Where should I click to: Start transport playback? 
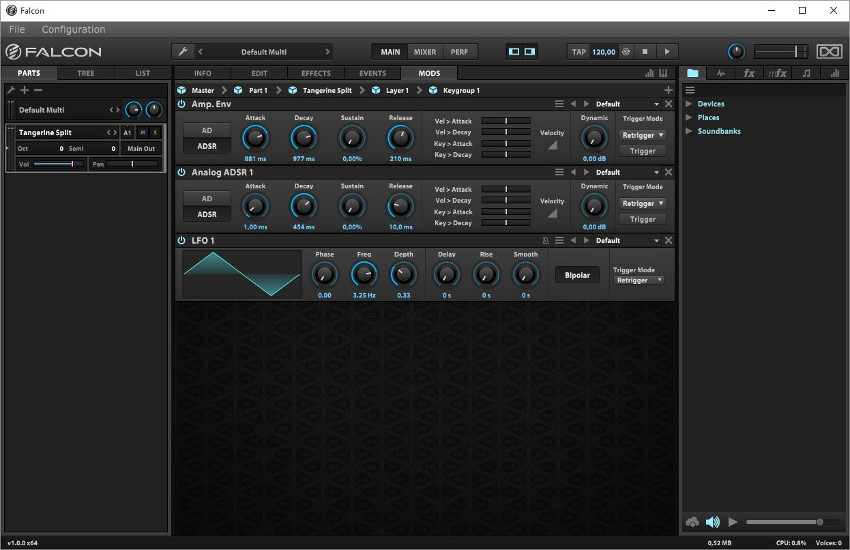click(x=667, y=52)
